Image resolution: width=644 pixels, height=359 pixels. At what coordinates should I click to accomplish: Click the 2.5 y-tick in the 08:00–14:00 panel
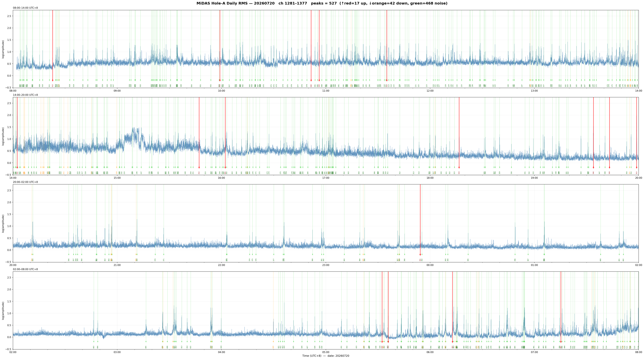(9, 16)
